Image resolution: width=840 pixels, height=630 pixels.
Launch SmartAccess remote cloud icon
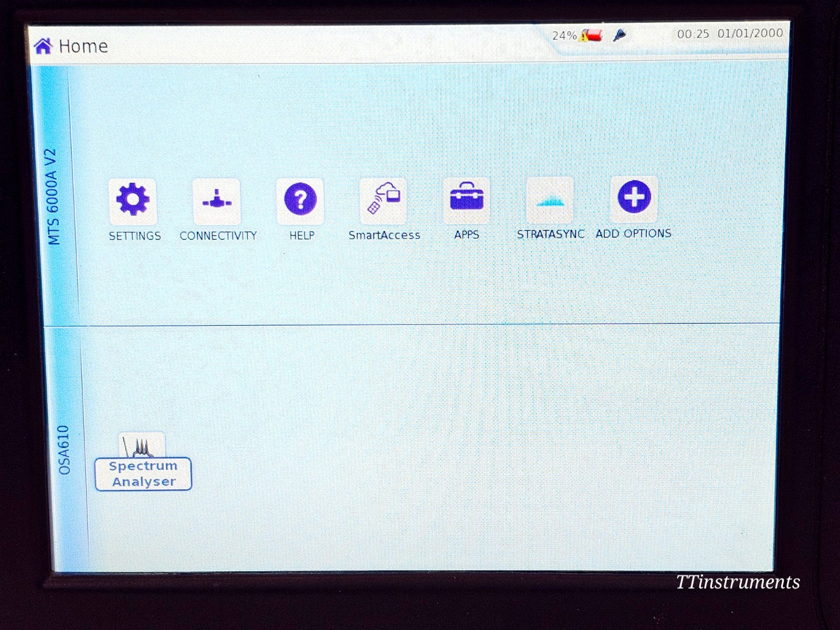pos(384,200)
